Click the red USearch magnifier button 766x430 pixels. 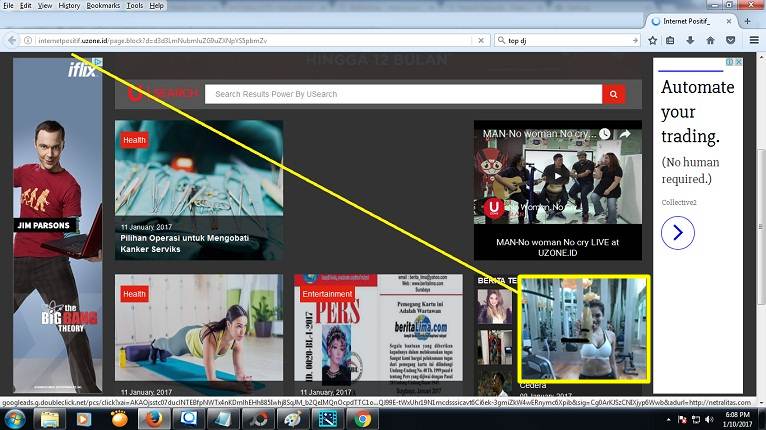point(614,94)
